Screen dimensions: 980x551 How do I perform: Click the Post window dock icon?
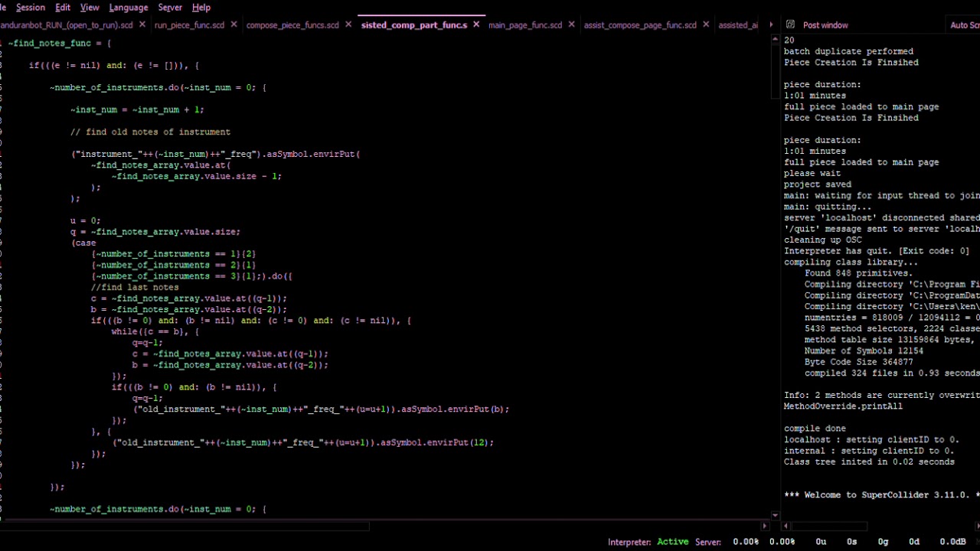point(790,24)
